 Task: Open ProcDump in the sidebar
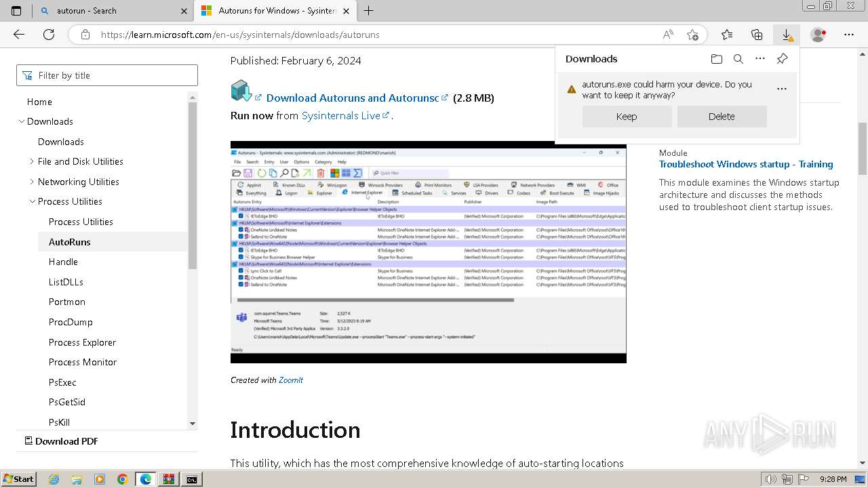(x=71, y=322)
